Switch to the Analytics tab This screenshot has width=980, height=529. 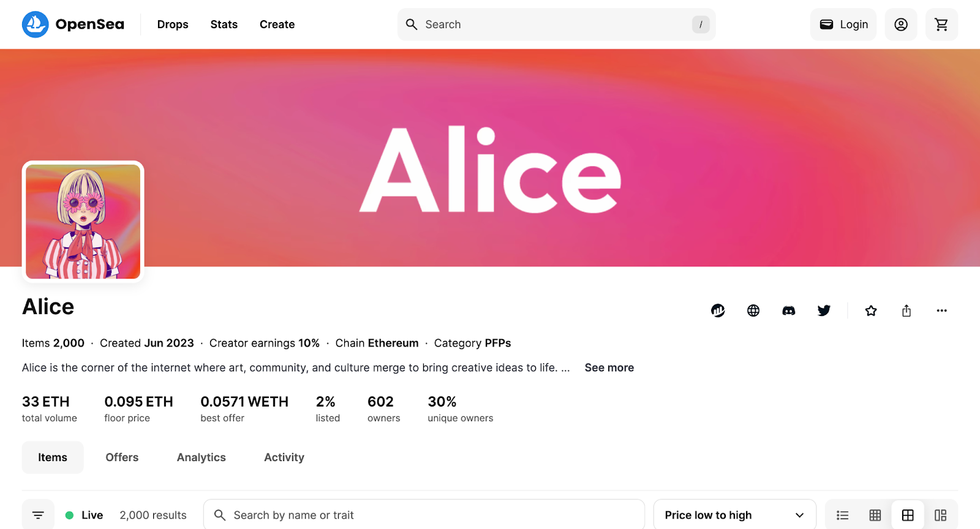click(x=202, y=457)
